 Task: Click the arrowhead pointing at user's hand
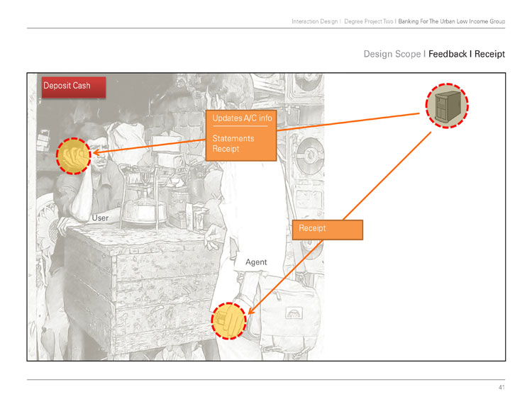(96, 152)
